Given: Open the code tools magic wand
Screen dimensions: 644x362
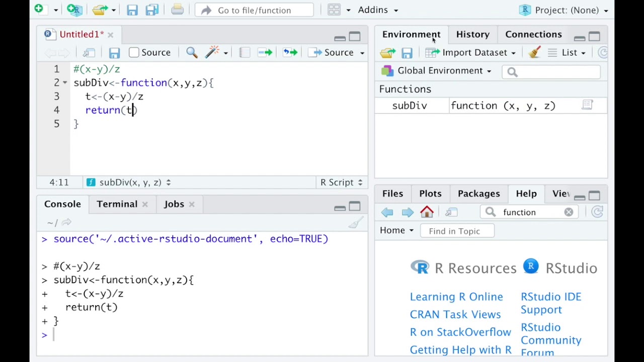Looking at the screenshot, I should [x=213, y=52].
